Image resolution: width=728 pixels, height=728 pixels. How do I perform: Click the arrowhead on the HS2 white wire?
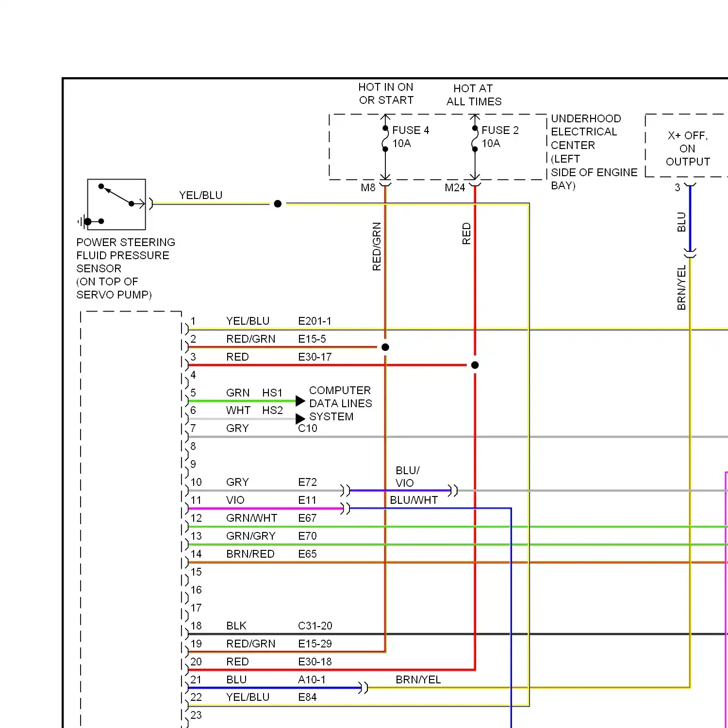point(300,419)
